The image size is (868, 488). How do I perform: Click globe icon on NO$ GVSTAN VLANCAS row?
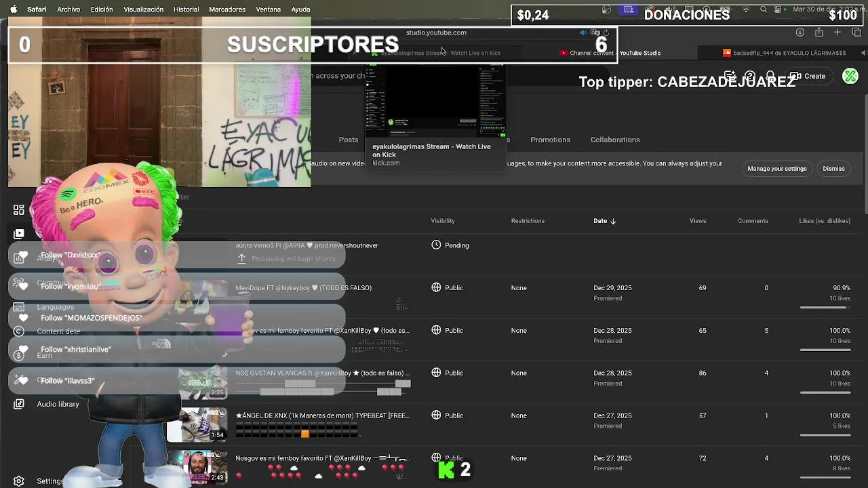pos(436,373)
